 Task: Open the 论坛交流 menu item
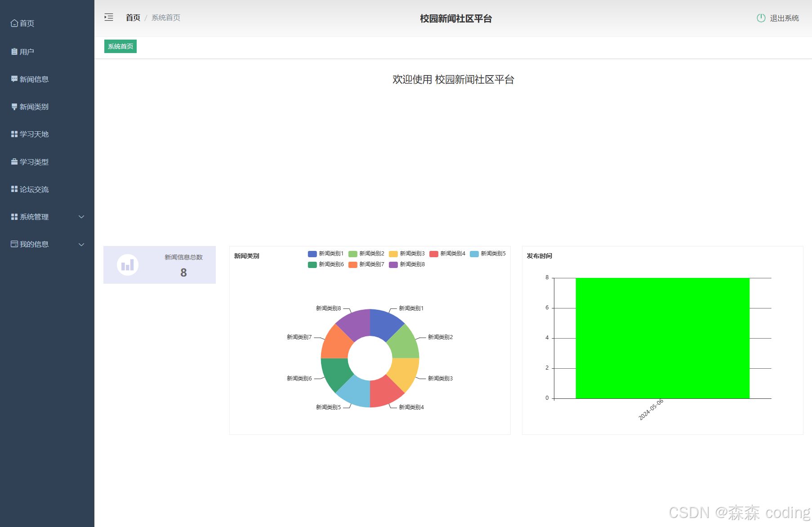coord(47,189)
